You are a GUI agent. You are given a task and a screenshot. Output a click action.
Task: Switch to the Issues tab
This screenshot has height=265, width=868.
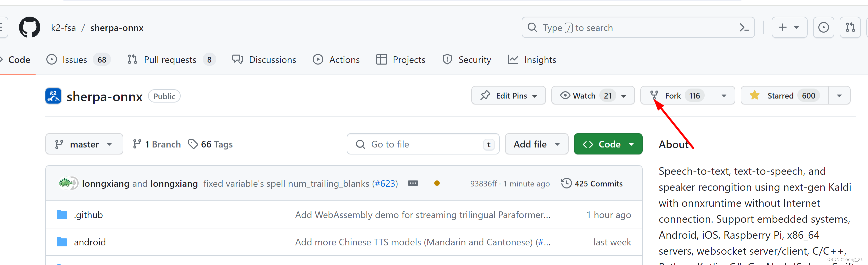pos(79,60)
